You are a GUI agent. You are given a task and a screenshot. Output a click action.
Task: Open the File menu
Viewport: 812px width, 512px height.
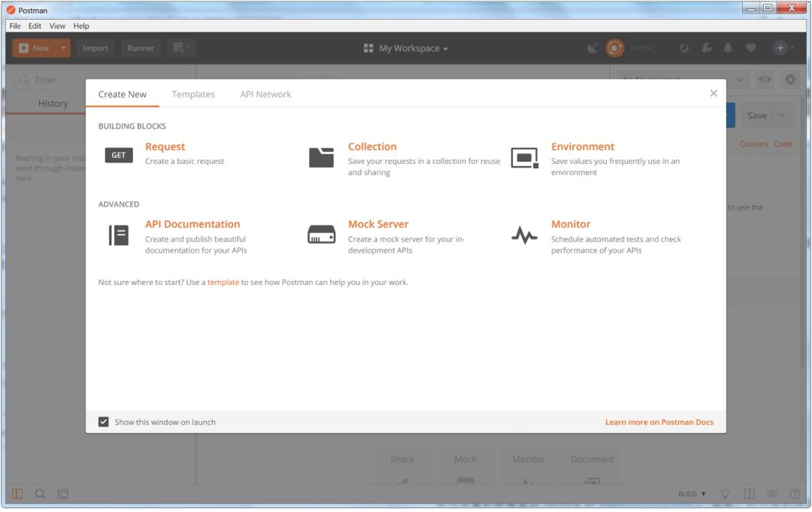click(15, 26)
